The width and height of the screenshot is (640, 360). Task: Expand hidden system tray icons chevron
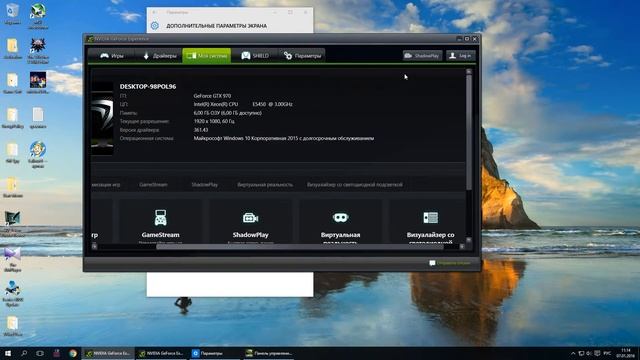pos(573,353)
